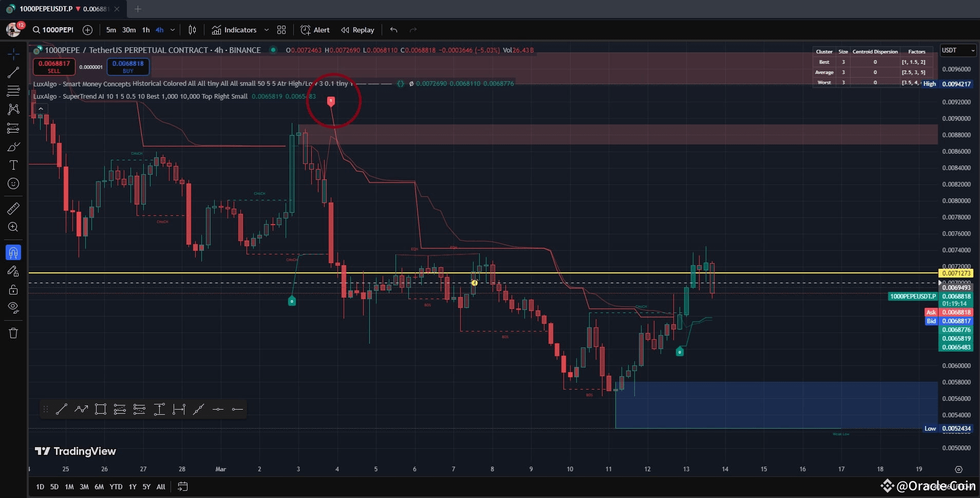Select the brush drawing tool
Screen dimensions: 980x498
pos(13,147)
